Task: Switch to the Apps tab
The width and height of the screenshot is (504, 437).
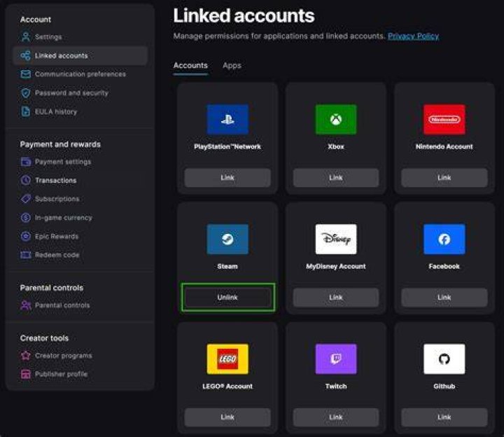Action: point(232,66)
